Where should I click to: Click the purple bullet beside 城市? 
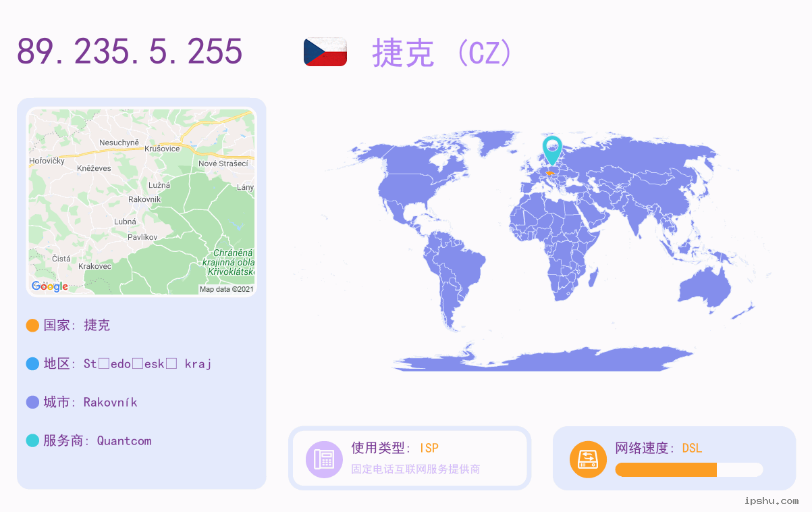coord(32,403)
